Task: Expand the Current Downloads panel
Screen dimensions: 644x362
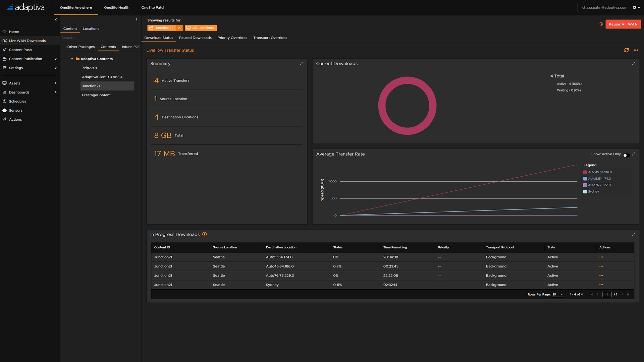Action: [633, 63]
